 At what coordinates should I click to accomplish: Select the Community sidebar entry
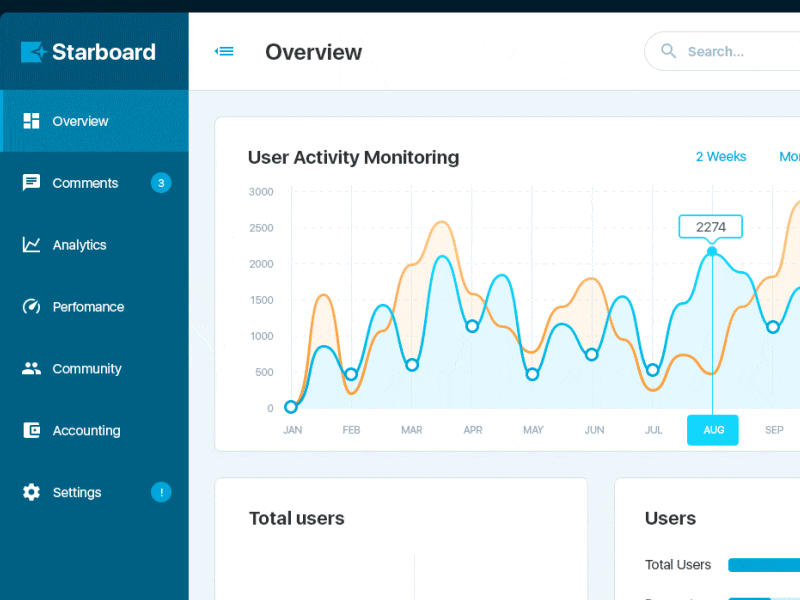(85, 369)
